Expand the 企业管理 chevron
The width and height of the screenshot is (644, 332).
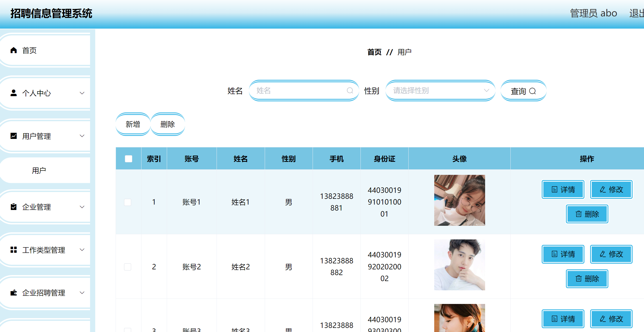(82, 207)
